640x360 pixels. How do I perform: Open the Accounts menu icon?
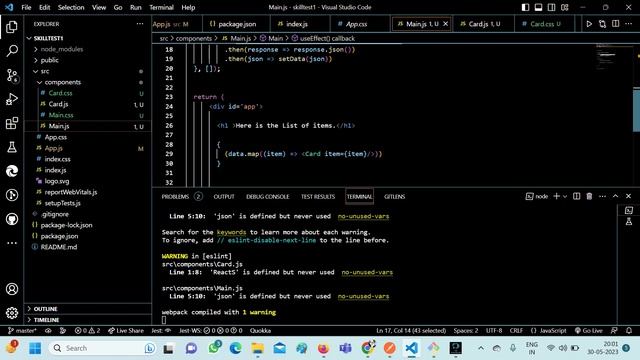point(12,289)
